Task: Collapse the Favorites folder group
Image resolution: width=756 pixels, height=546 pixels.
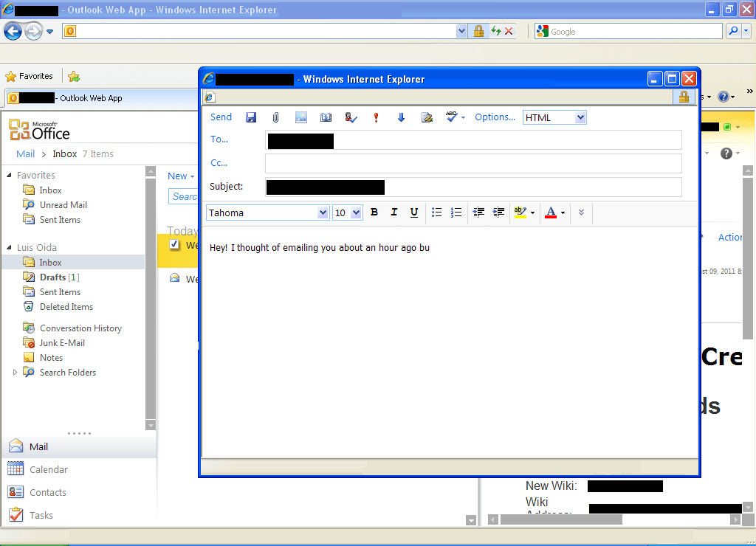Action: click(x=9, y=175)
